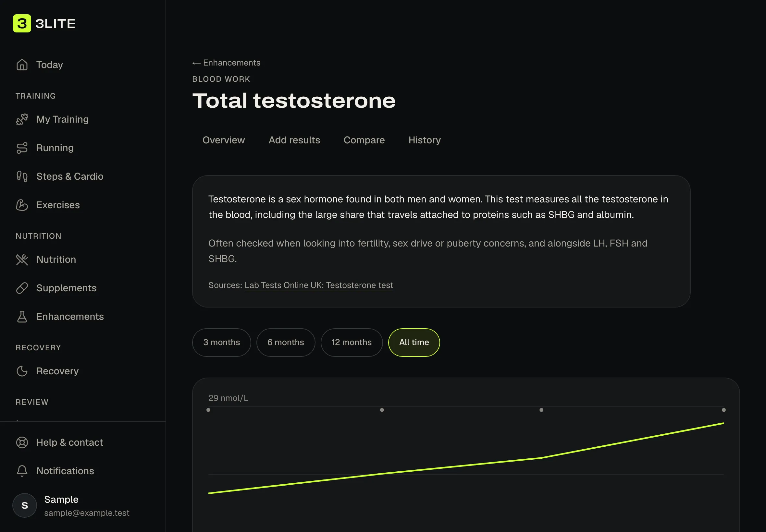
Task: Click the Notifications bell icon
Action: point(22,471)
